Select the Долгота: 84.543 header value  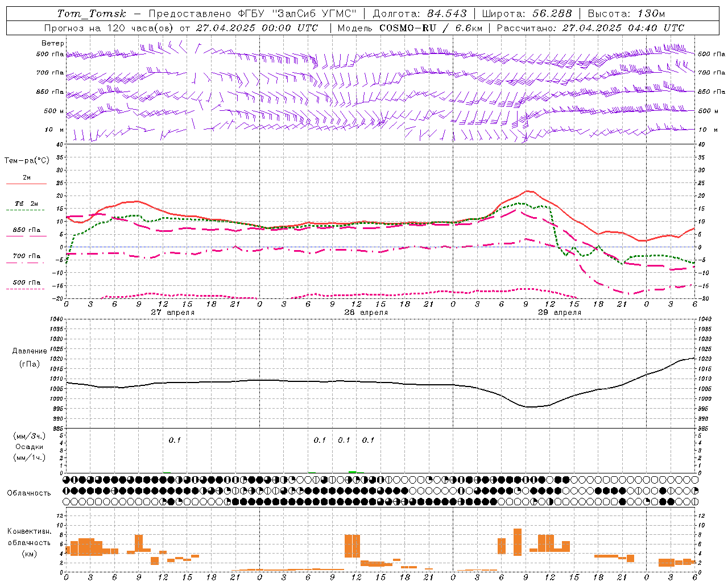pos(420,14)
